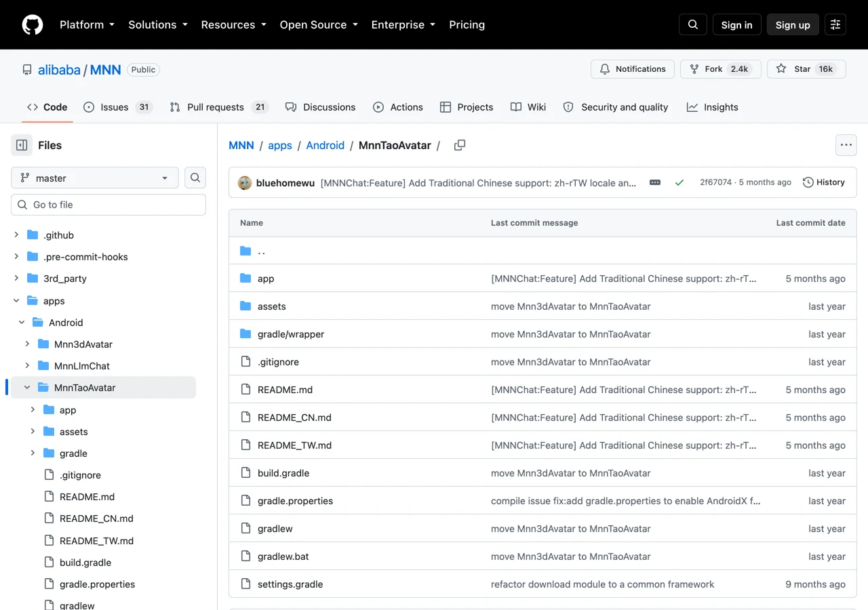Open the Resources dropdown menu

tap(235, 24)
